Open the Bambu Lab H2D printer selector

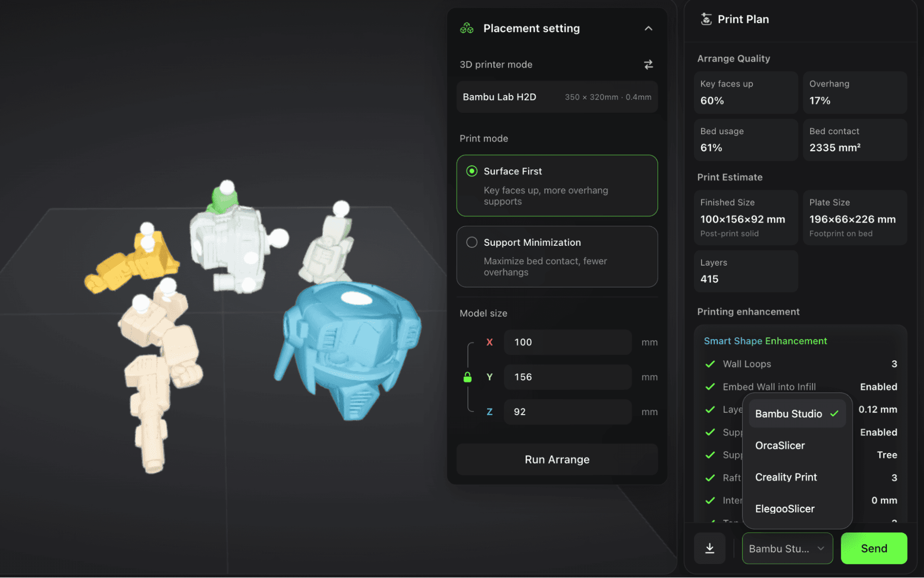point(557,97)
